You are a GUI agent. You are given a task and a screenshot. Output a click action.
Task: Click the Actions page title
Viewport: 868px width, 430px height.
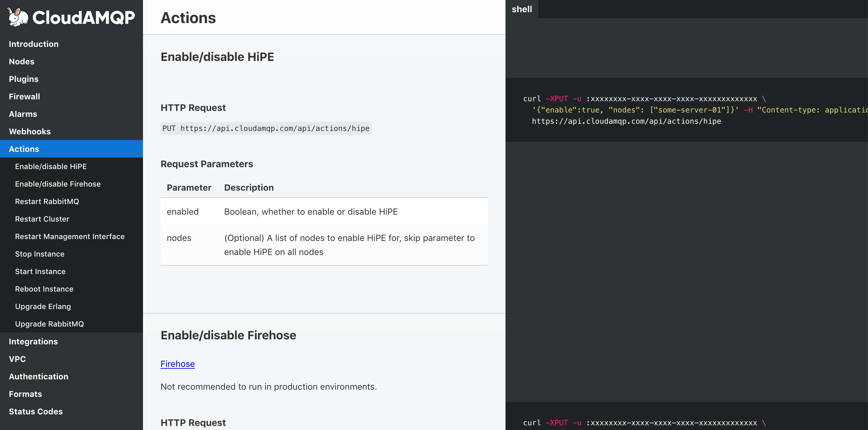click(188, 18)
